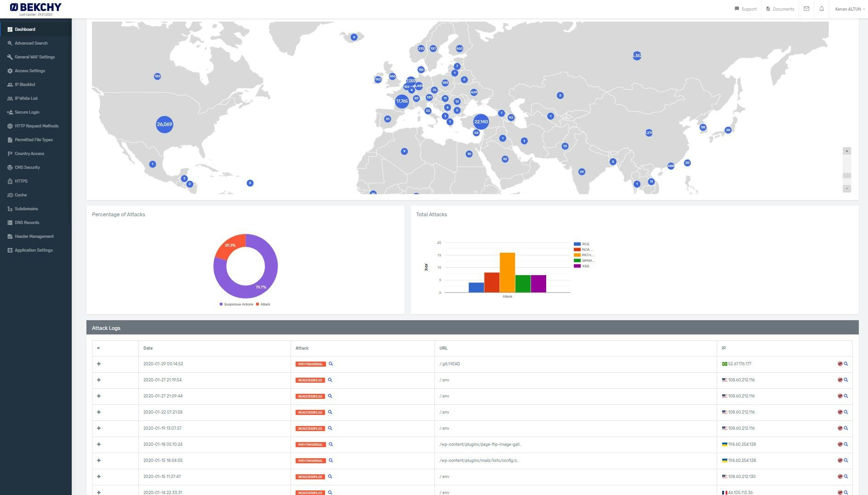The width and height of the screenshot is (868, 495).
Task: Click the Attack Logs panel header
Action: point(472,328)
